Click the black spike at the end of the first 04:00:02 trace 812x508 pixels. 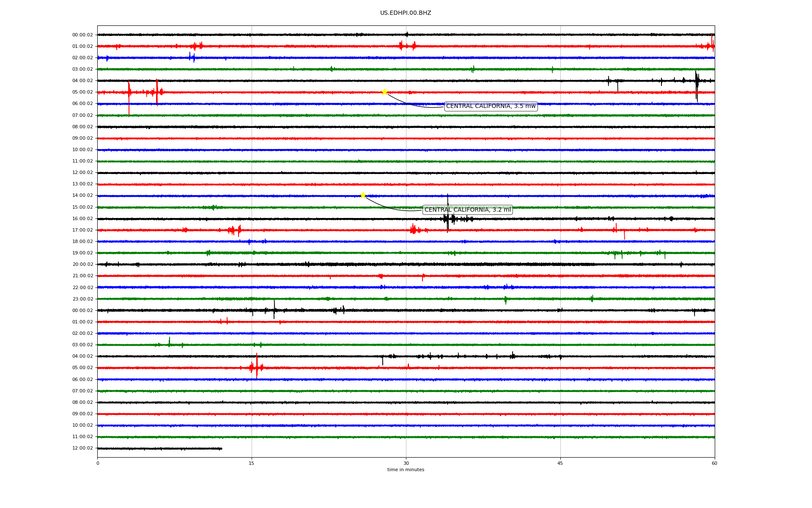pyautogui.click(x=697, y=83)
